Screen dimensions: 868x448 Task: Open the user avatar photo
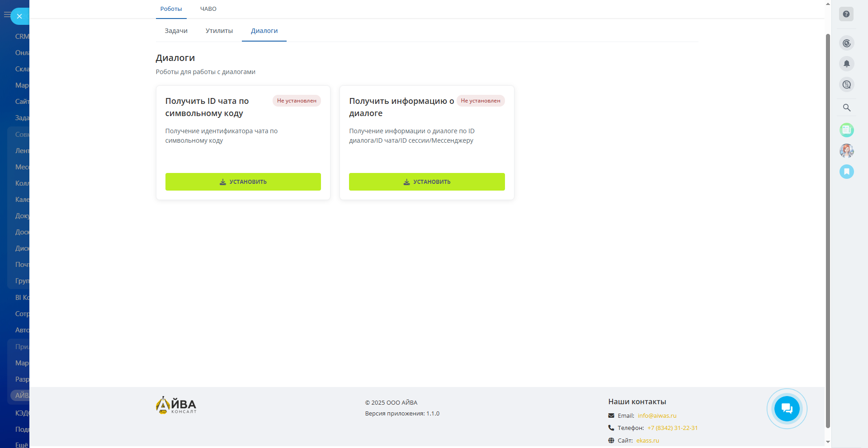click(x=847, y=151)
